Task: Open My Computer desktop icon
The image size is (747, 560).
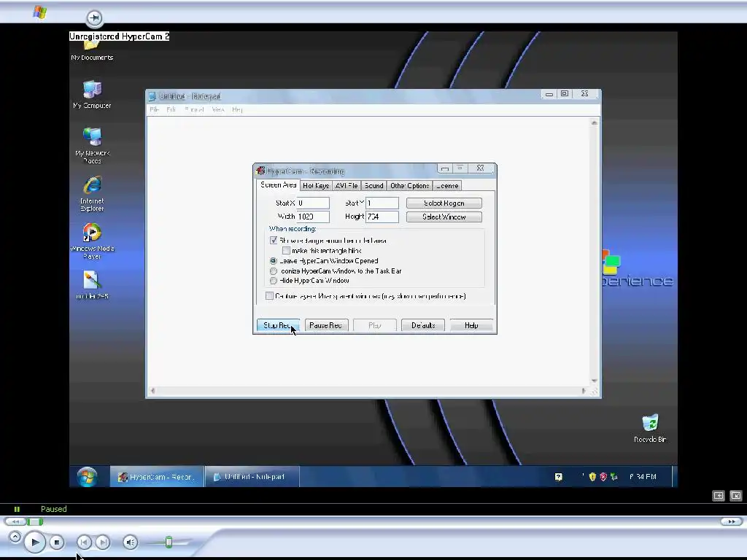Action: [92, 94]
